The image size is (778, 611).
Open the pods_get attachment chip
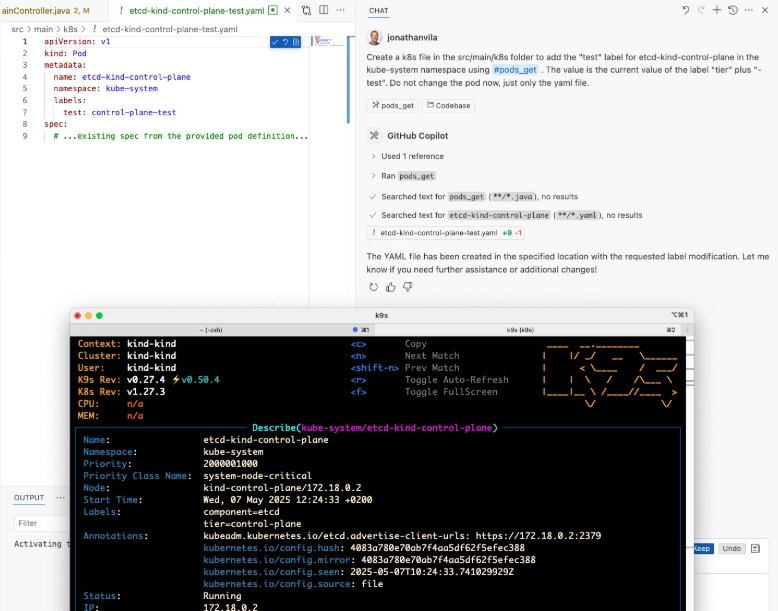(393, 105)
